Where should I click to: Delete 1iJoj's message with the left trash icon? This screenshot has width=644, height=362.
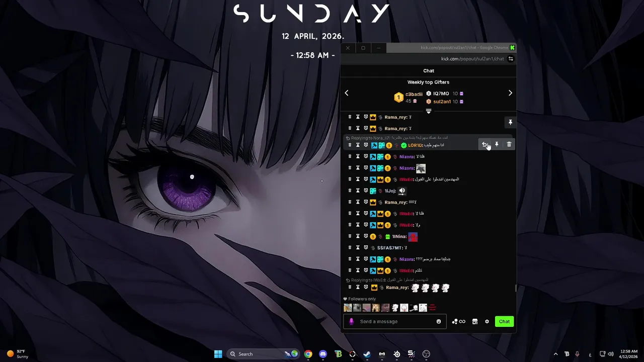click(350, 191)
